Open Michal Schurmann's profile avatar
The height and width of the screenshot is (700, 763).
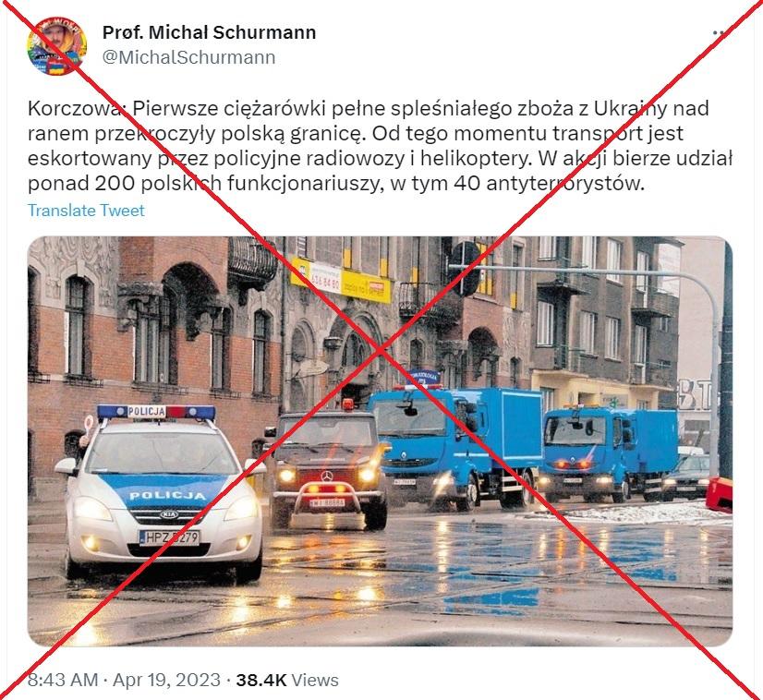tap(56, 45)
